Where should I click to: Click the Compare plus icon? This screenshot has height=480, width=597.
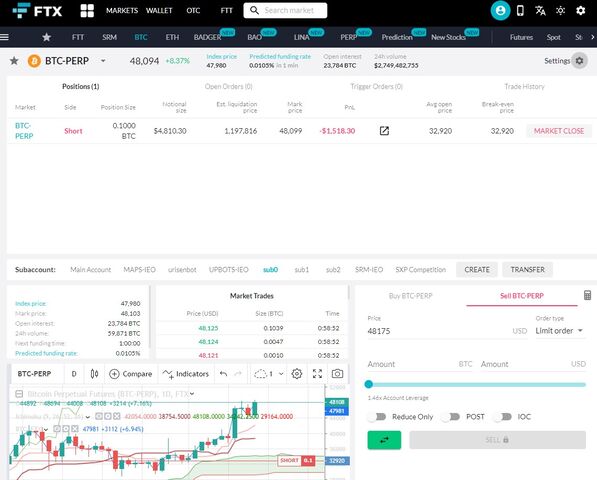tap(114, 374)
